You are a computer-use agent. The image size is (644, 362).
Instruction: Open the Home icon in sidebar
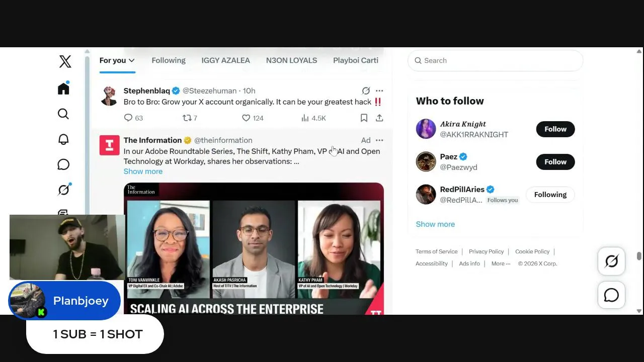click(63, 88)
